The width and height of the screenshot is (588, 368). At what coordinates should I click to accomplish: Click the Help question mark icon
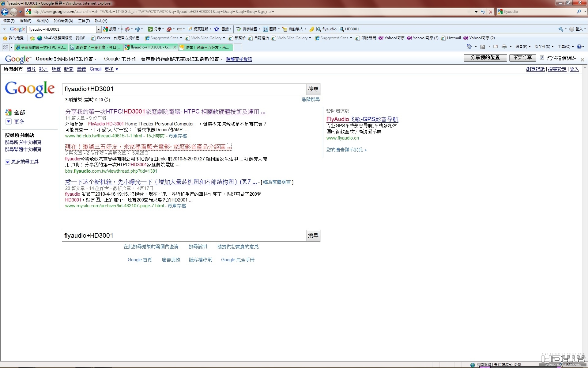[x=579, y=47]
